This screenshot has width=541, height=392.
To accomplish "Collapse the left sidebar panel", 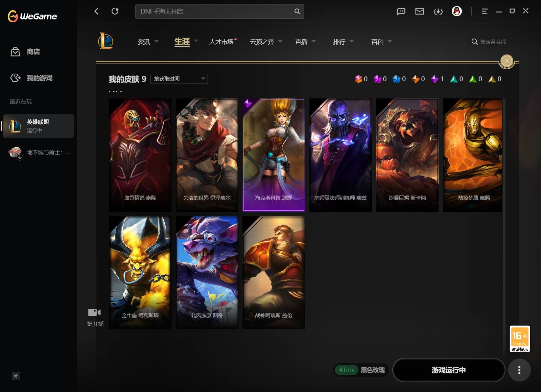I will pos(16,376).
